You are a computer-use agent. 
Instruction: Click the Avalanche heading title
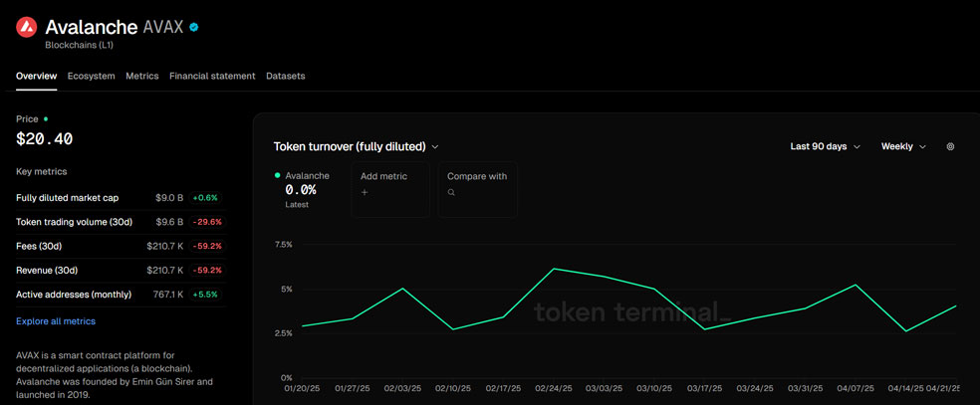click(x=92, y=27)
